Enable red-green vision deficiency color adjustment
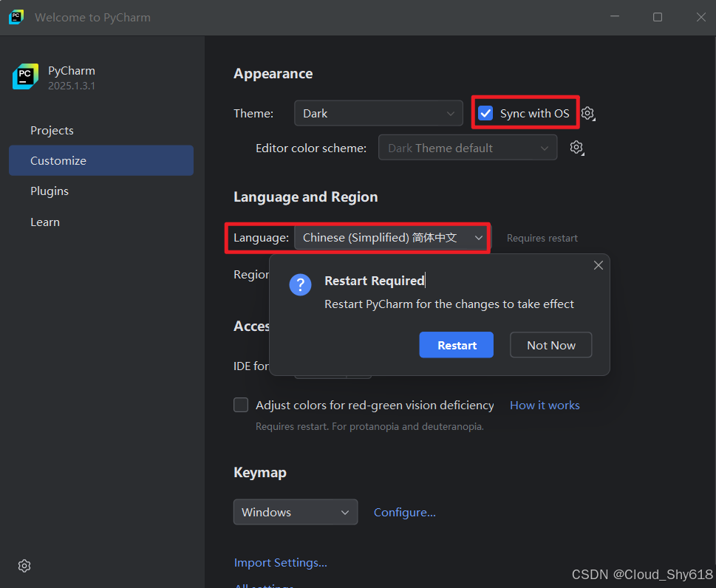Image resolution: width=716 pixels, height=588 pixels. coord(241,405)
